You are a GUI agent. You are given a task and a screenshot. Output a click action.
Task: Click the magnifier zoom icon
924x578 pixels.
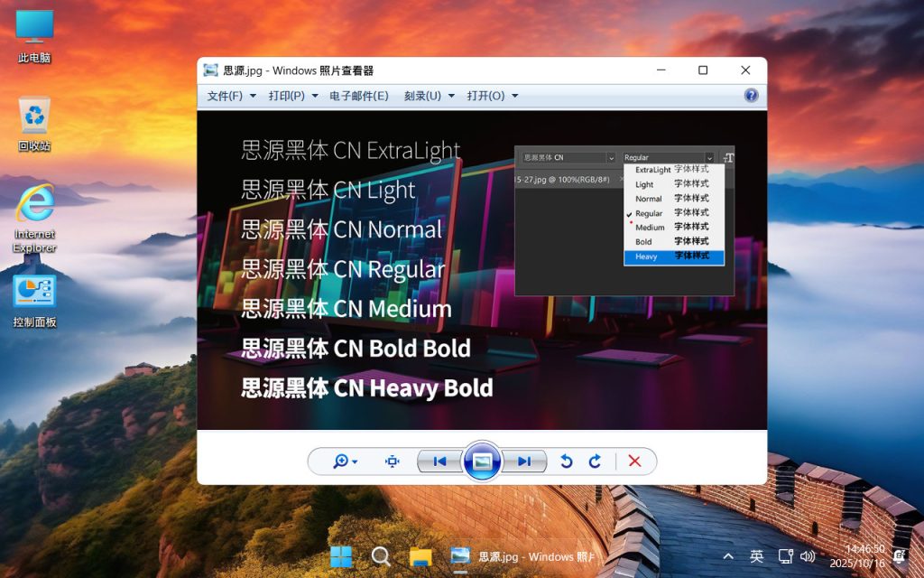coord(338,461)
